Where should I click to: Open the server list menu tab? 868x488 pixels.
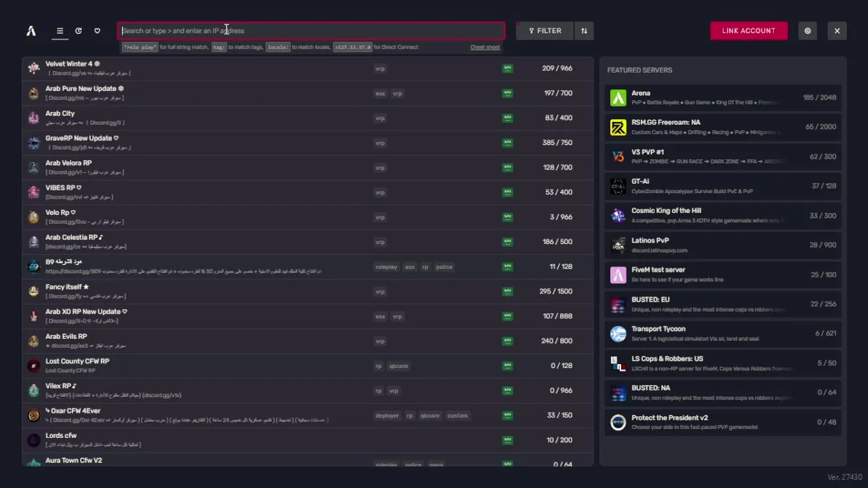tap(60, 30)
